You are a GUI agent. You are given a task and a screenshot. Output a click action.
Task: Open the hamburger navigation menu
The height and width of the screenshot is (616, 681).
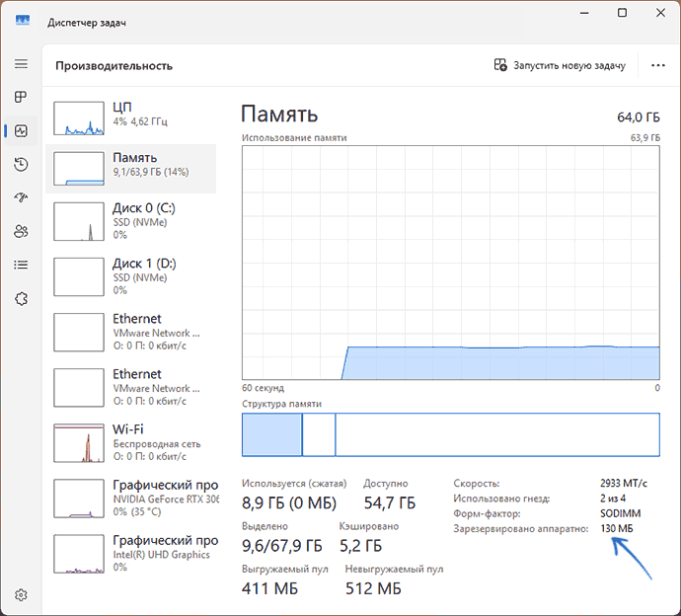(21, 63)
